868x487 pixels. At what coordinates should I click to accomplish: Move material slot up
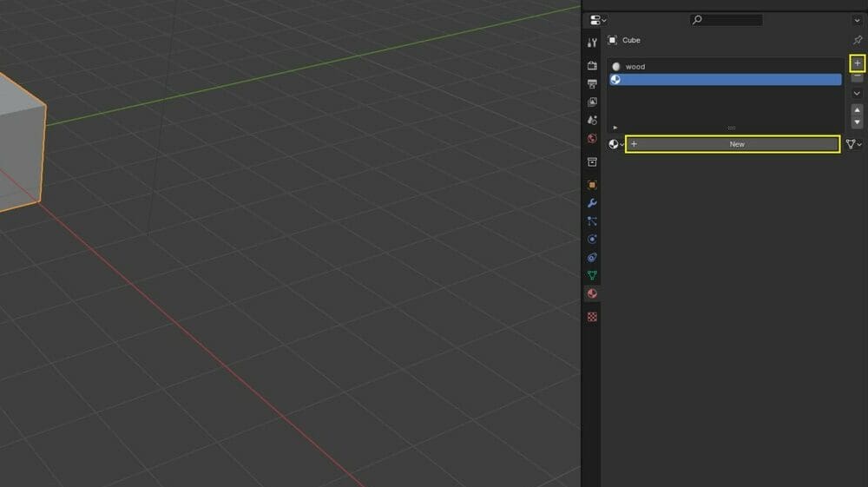pyautogui.click(x=857, y=110)
